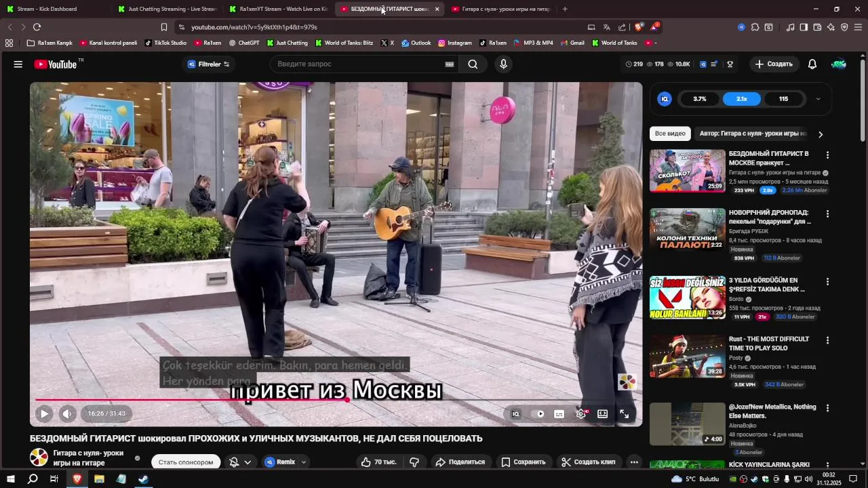This screenshot has width=868, height=488.
Task: Click the Поделиться share button
Action: click(x=460, y=462)
